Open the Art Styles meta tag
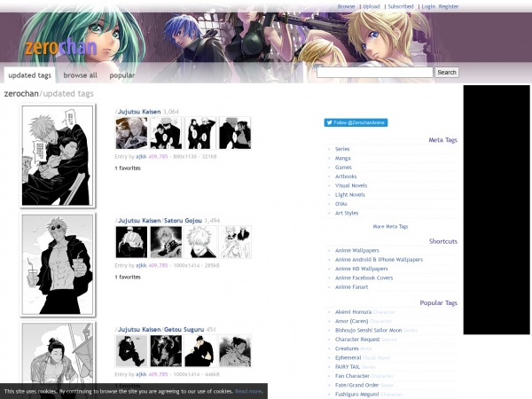Screen dimensions: 532x399 click(347, 213)
